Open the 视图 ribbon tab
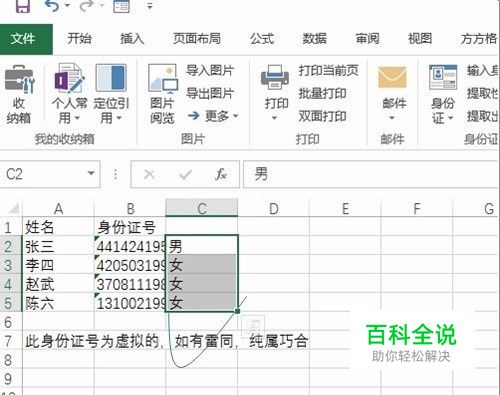 pyautogui.click(x=420, y=39)
